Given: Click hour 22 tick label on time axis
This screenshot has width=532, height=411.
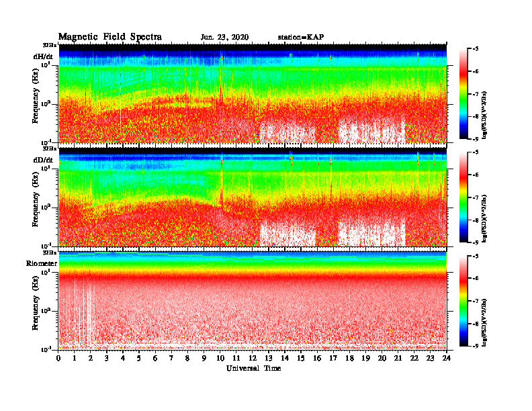Looking at the screenshot, I should click(414, 358).
